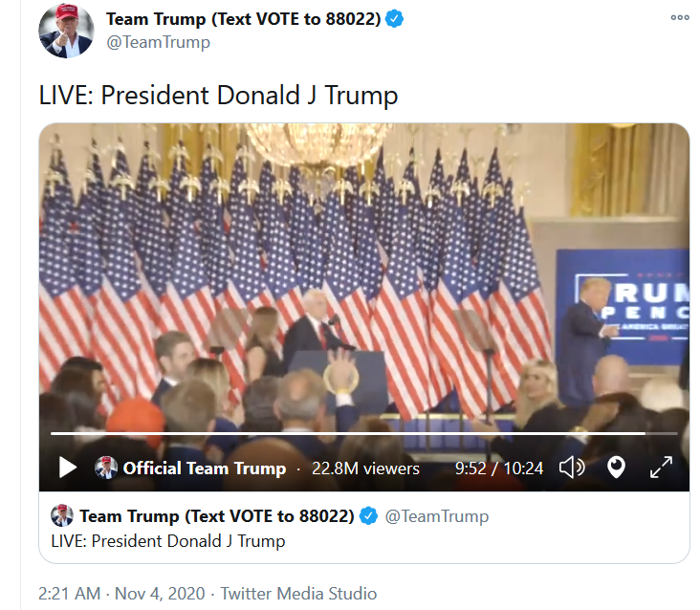
Task: Seek along the video progress bar
Action: 363,433
